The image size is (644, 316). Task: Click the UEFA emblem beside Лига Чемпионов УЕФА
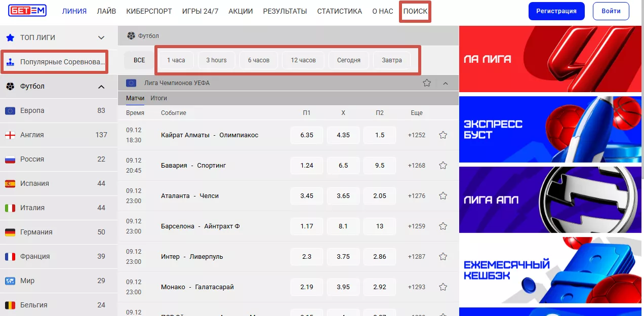131,83
